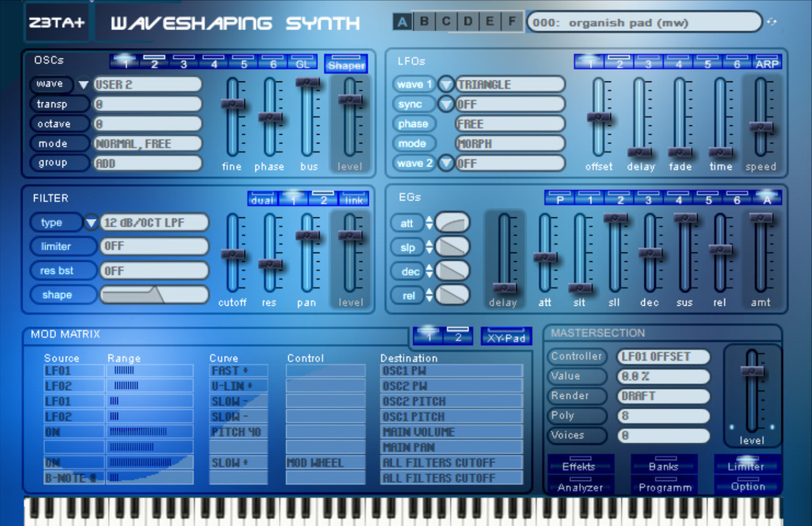The image size is (812, 526).
Task: Click the release envelope curve shape icon
Action: tap(452, 295)
